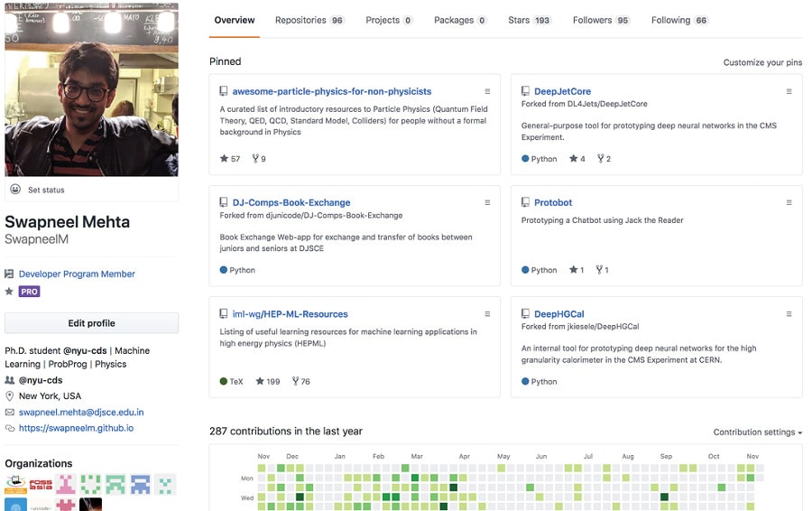
Task: Click drag handle on Protobot pinned card
Action: [789, 202]
